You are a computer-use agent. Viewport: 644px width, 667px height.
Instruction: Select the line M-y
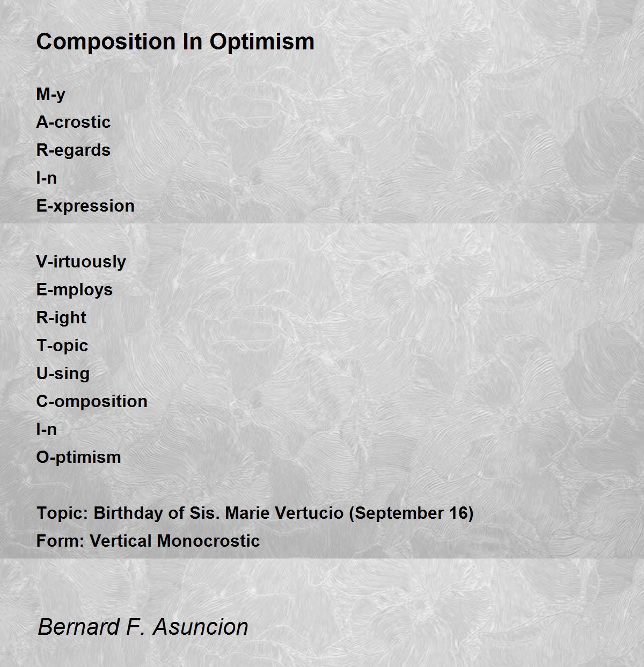click(51, 94)
